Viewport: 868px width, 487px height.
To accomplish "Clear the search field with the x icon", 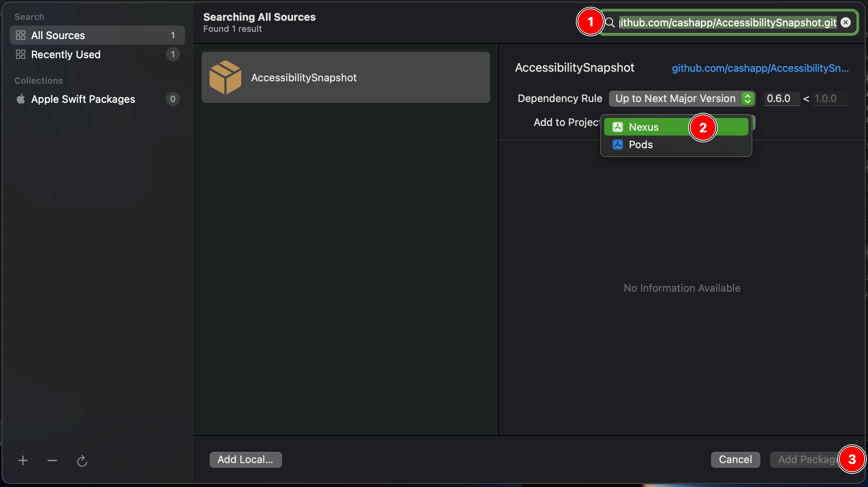I will 846,23.
